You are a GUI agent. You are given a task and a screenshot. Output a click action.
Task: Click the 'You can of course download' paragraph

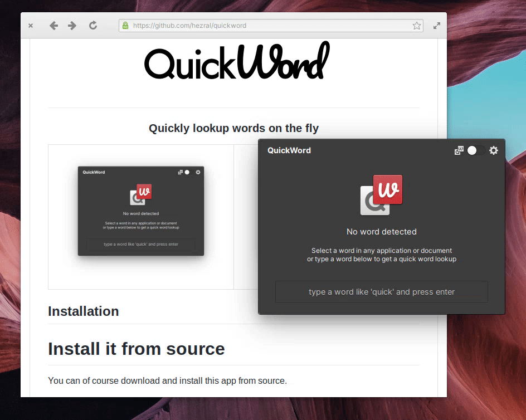click(x=167, y=381)
